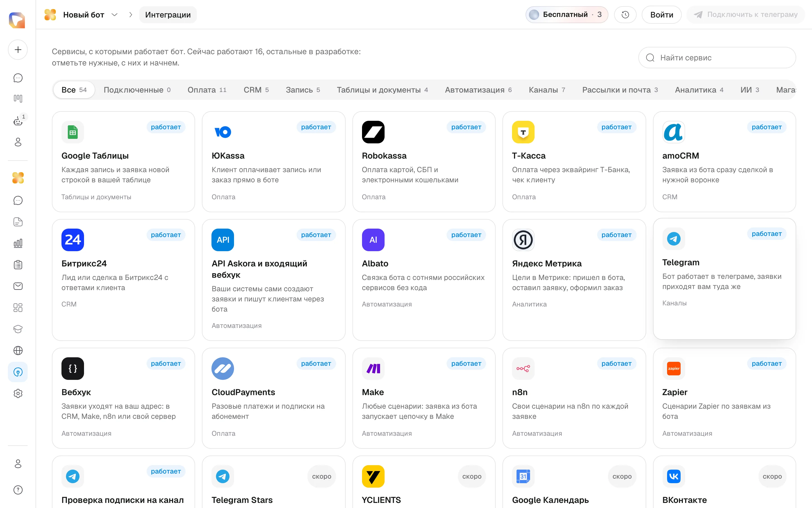Image resolution: width=812 pixels, height=508 pixels.
Task: Open the Автоматизация 6 tab
Action: (x=478, y=90)
